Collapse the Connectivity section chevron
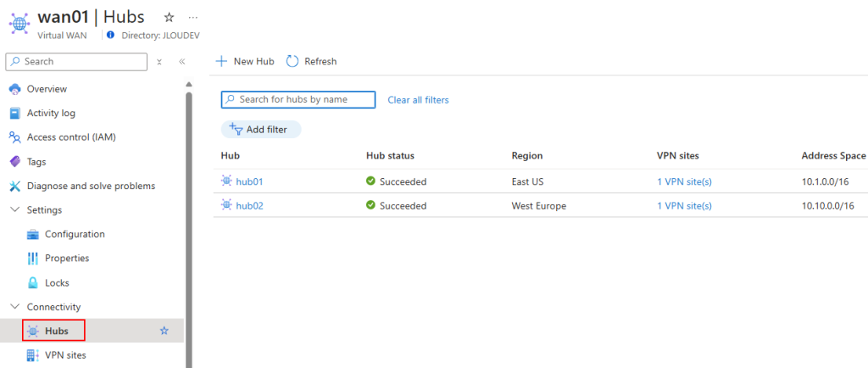The height and width of the screenshot is (368, 868). pos(15,307)
